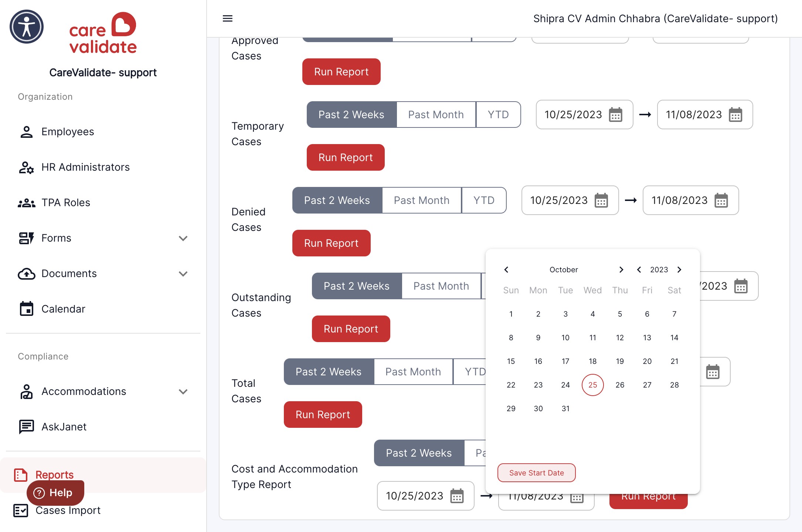Click the TPA Roles group icon

tap(26, 203)
